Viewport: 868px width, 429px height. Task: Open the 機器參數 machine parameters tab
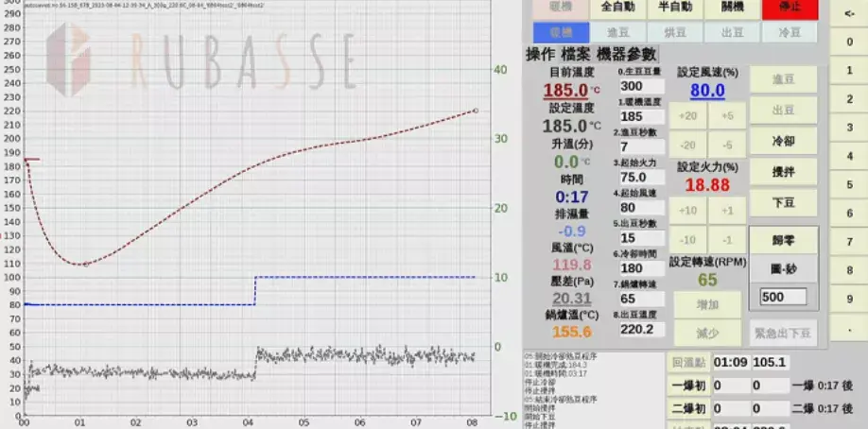tap(626, 54)
